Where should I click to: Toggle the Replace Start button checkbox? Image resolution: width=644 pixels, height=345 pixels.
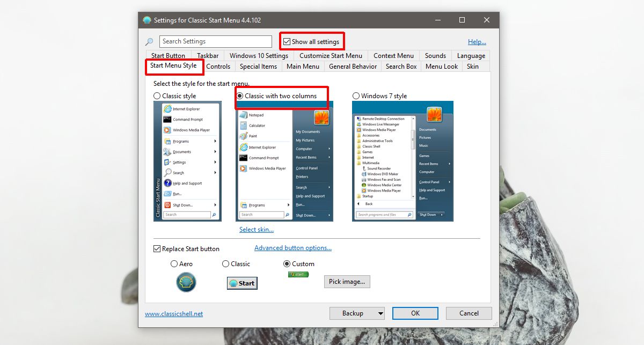157,249
